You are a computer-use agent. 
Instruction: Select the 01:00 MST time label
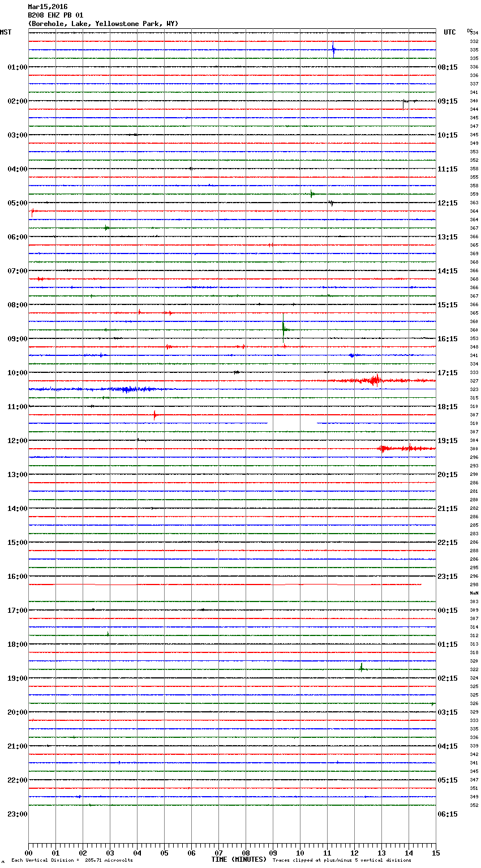tap(17, 67)
